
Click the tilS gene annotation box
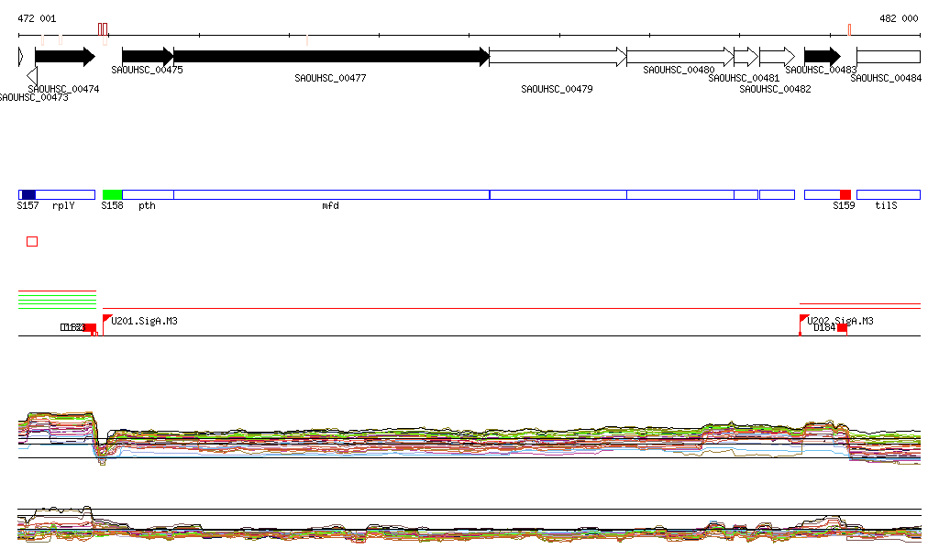pyautogui.click(x=888, y=194)
